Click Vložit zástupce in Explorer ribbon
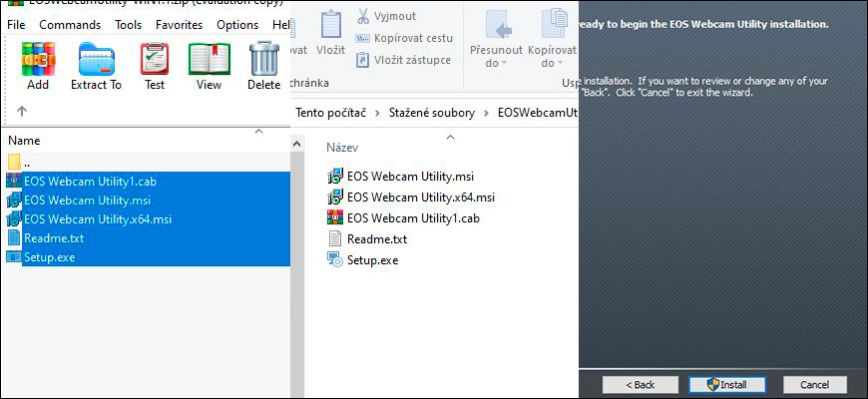The width and height of the screenshot is (868, 399). (x=403, y=60)
